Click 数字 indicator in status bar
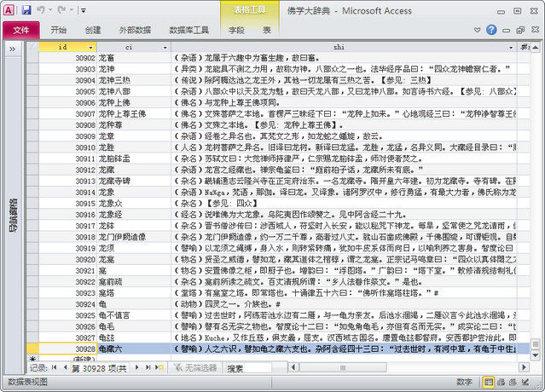 (464, 382)
